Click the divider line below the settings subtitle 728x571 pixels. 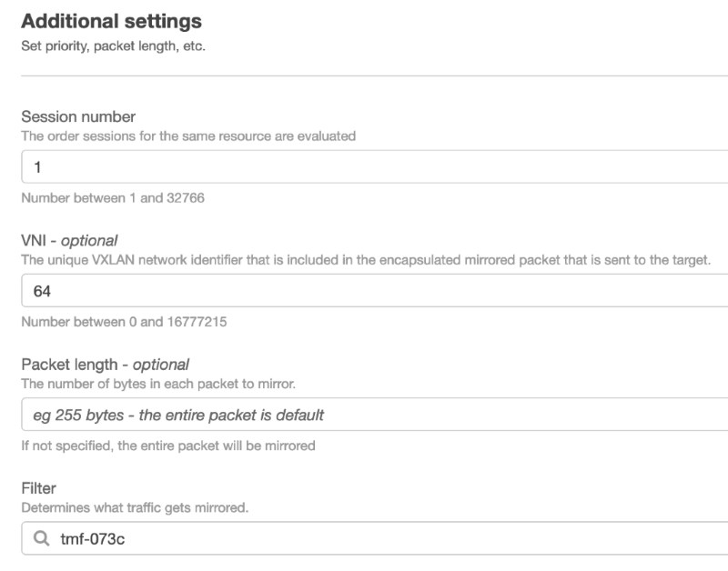[375, 75]
